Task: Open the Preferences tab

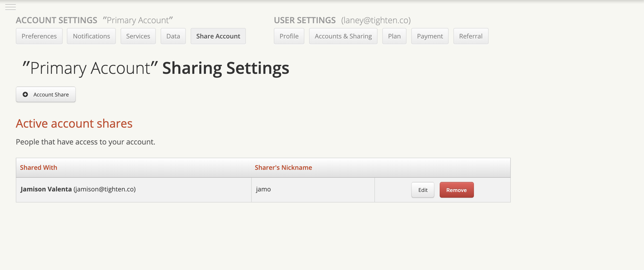Action: point(39,36)
